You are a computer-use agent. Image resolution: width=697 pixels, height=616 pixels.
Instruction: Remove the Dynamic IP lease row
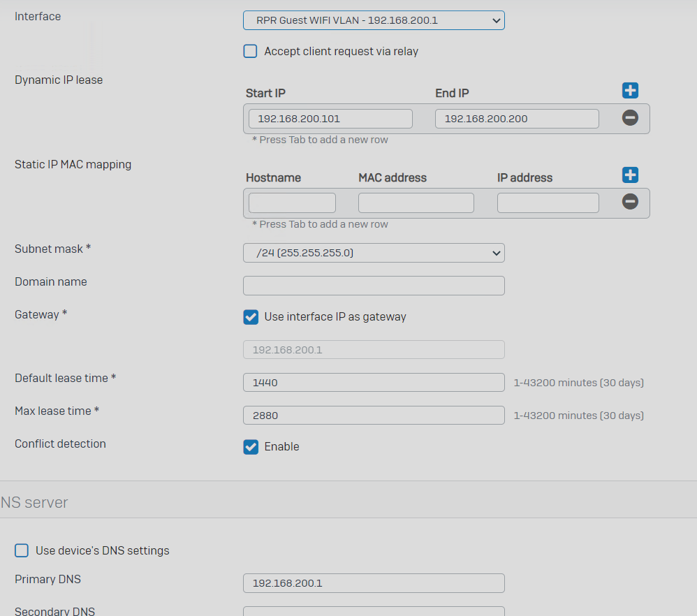pos(630,118)
